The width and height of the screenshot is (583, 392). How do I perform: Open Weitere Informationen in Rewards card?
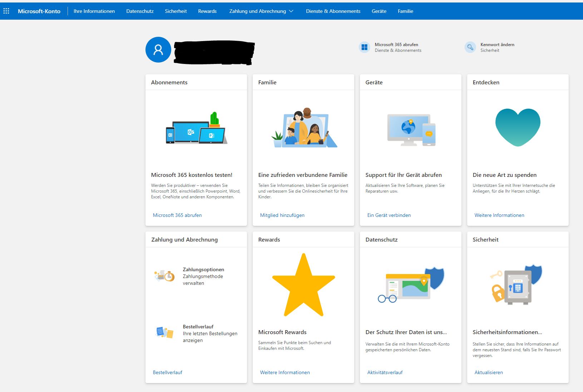tap(285, 372)
